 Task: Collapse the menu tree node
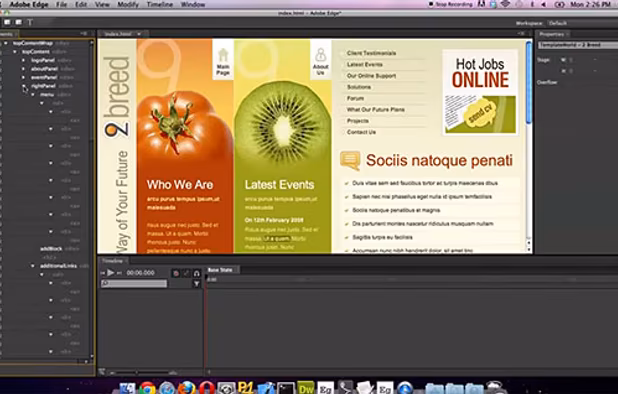(33, 95)
